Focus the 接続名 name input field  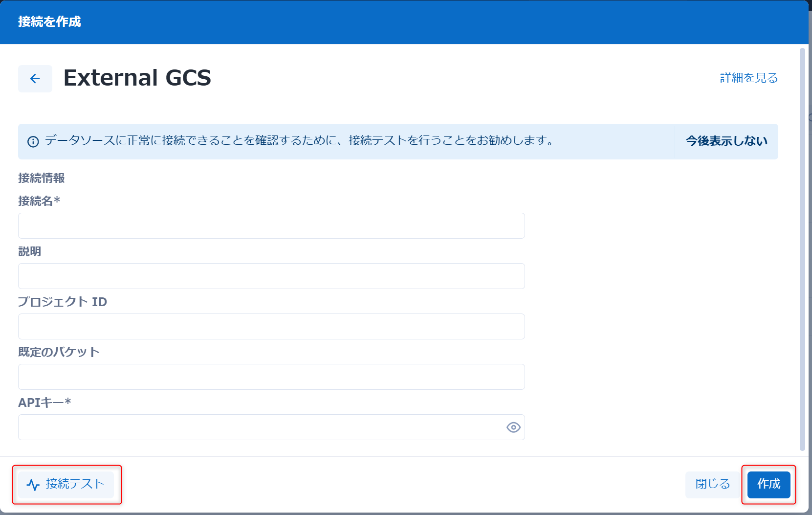pyautogui.click(x=271, y=225)
